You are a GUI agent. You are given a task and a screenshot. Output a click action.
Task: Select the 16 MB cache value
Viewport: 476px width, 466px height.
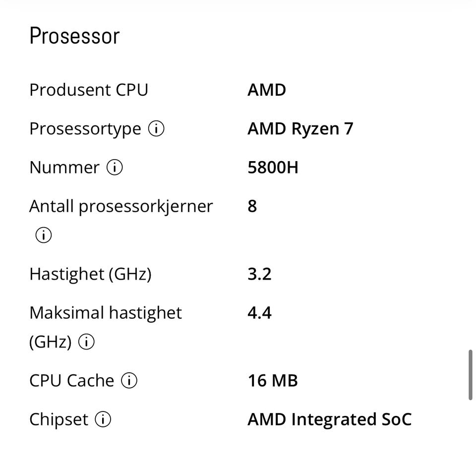click(x=273, y=381)
